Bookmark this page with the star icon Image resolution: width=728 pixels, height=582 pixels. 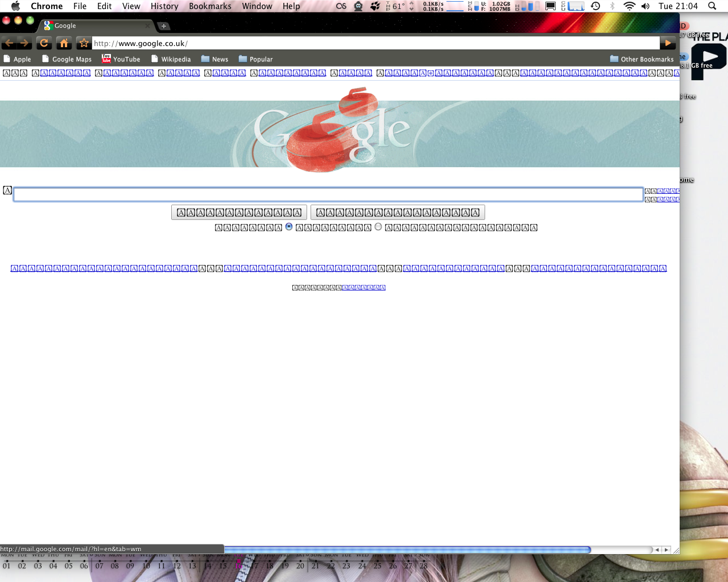click(x=84, y=43)
